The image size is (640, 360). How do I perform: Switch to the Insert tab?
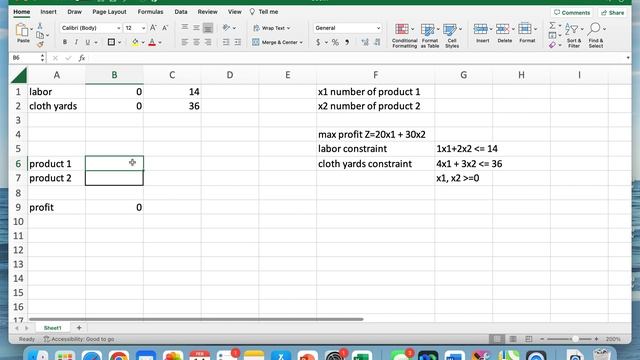(x=48, y=12)
